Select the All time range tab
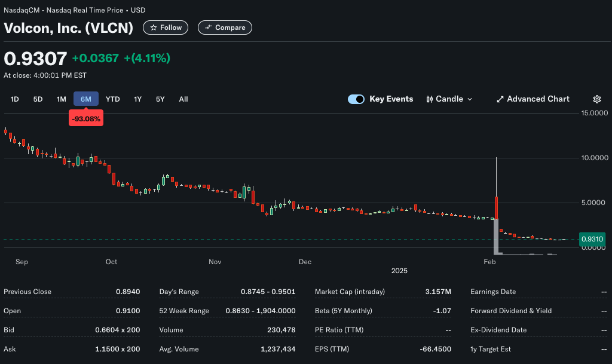This screenshot has height=364, width=612. click(183, 99)
